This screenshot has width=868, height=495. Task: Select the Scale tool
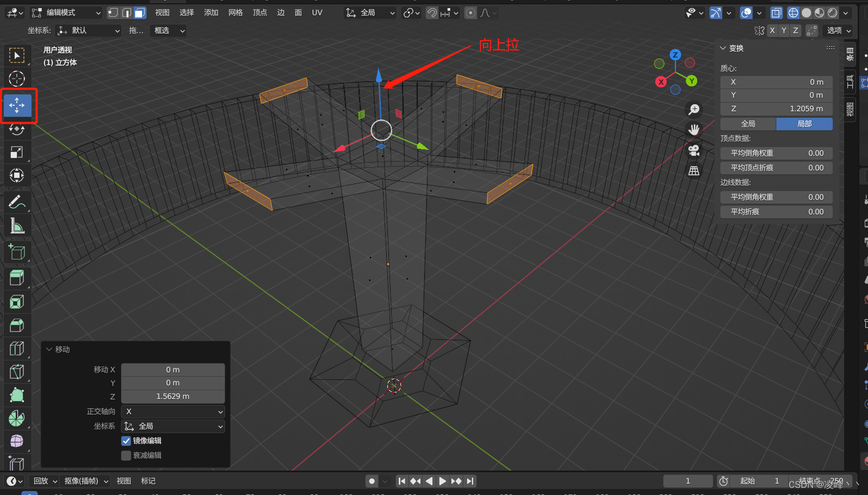pos(17,153)
